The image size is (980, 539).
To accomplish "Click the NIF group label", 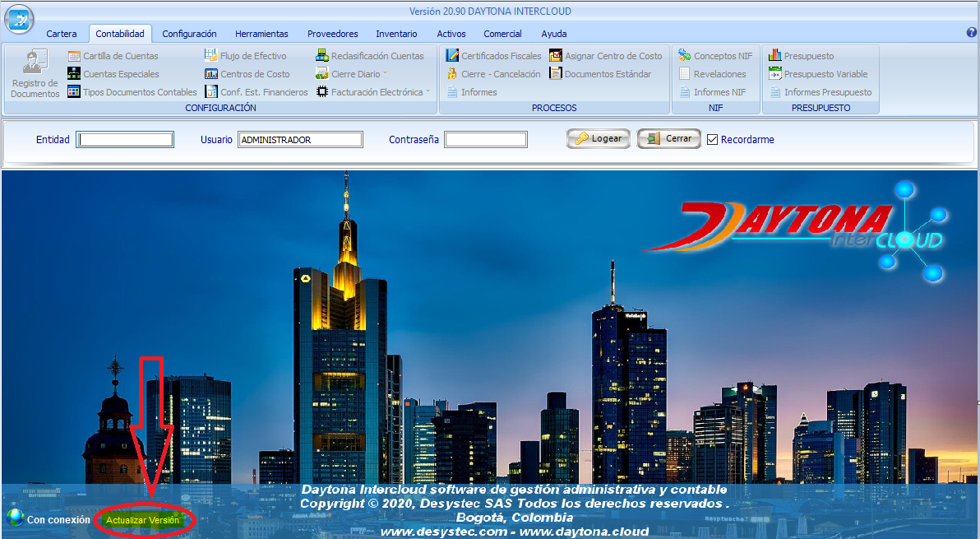I will [715, 108].
